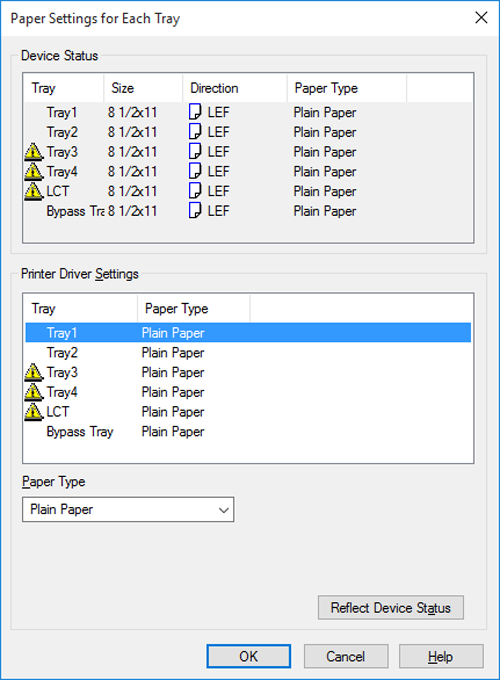Open the Paper Type dropdown showing Plain Paper
This screenshot has width=500, height=680.
pyautogui.click(x=128, y=509)
